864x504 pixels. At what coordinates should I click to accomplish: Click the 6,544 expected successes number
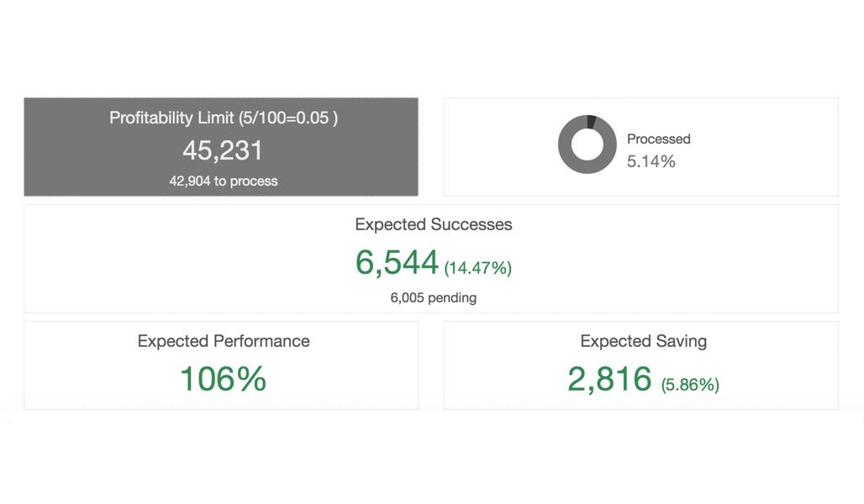tap(397, 263)
